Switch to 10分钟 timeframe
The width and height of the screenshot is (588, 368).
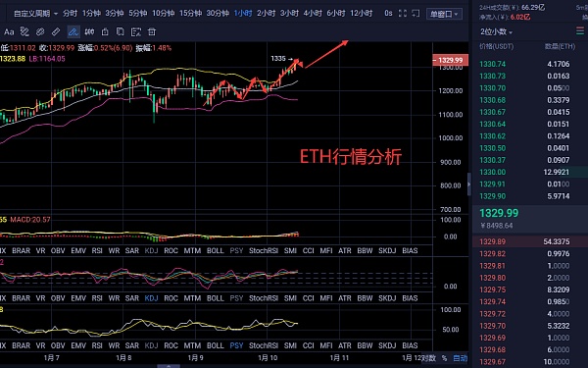163,14
